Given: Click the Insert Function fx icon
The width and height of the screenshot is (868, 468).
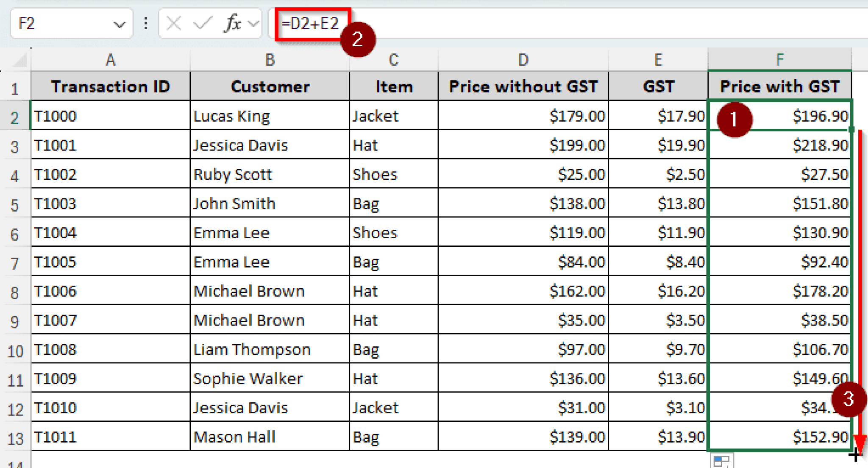Looking at the screenshot, I should pos(232,23).
